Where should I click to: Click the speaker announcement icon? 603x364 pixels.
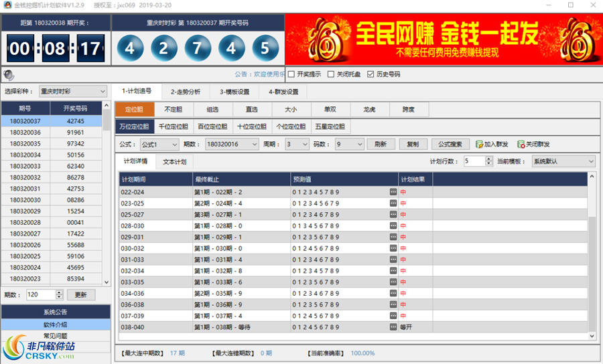pos(9,75)
